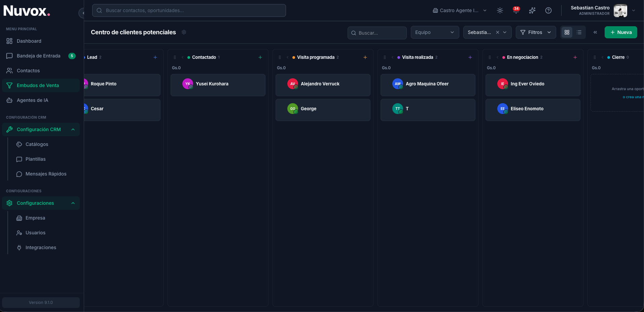Grab En negociacion column drag handle
Image resolution: width=644 pixels, height=312 pixels.
[x=490, y=57]
